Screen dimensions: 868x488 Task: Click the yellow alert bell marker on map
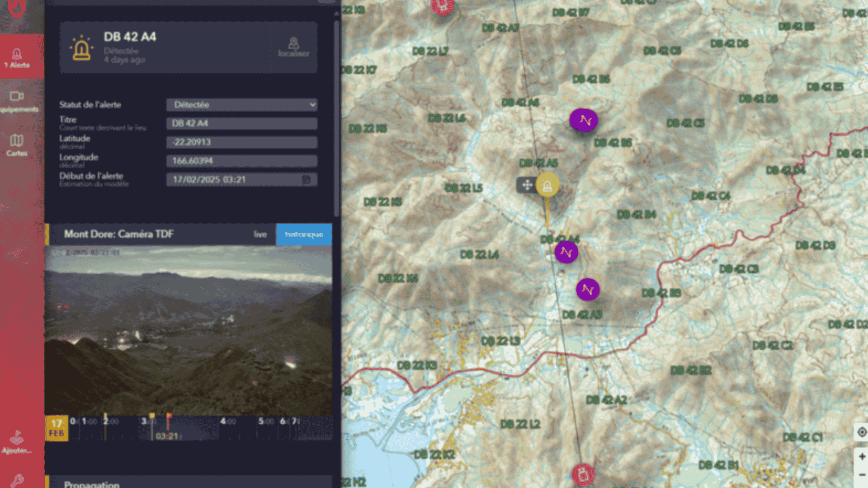point(547,185)
